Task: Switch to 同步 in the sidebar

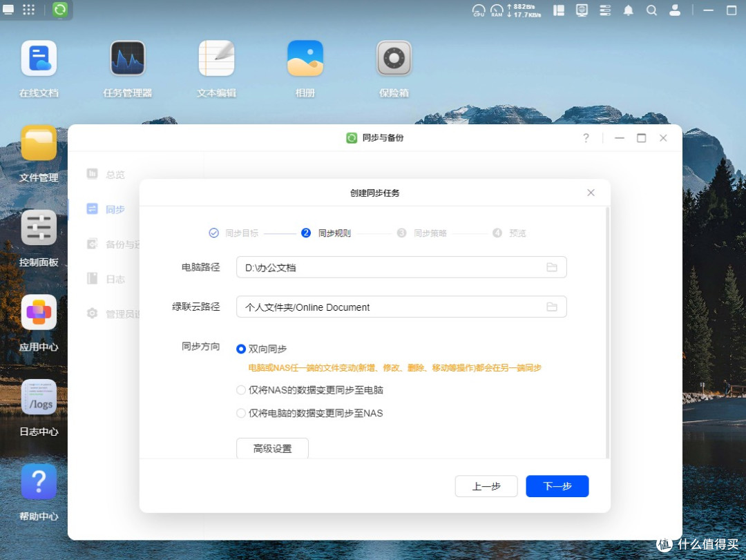Action: 106,209
